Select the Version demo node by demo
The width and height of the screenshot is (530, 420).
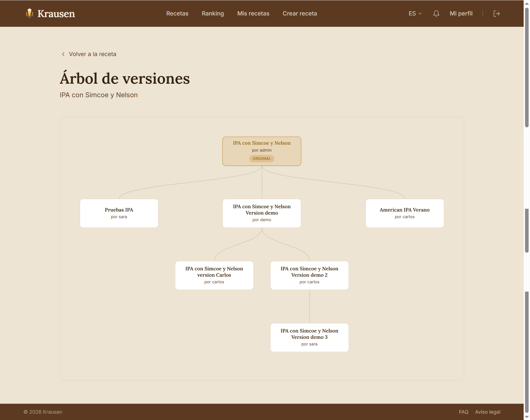262,213
